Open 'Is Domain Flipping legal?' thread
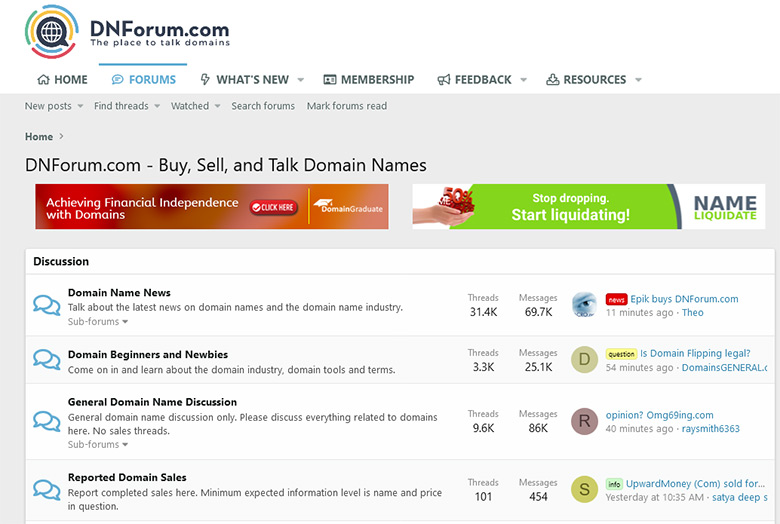780x524 pixels. 695,353
